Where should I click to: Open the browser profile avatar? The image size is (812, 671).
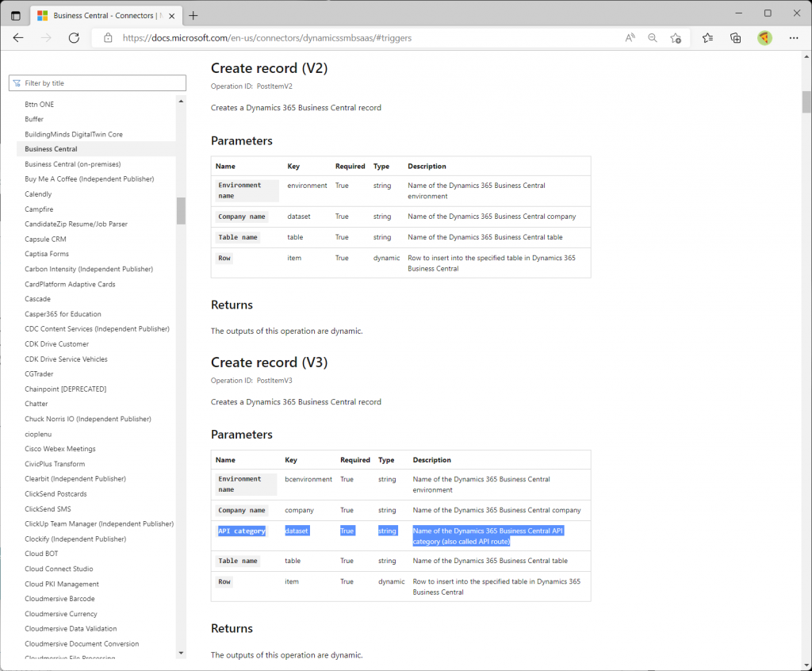tap(764, 38)
